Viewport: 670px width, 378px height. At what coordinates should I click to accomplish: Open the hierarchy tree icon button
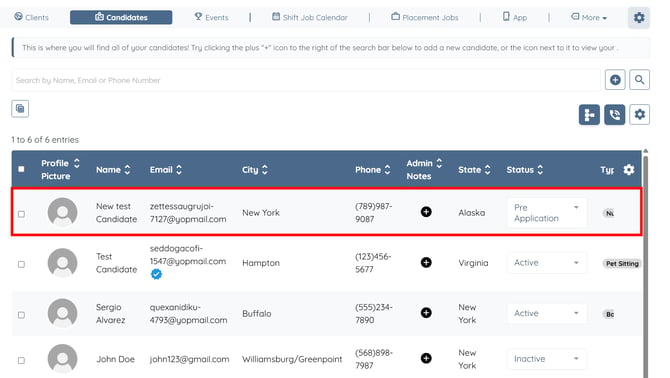tap(589, 114)
